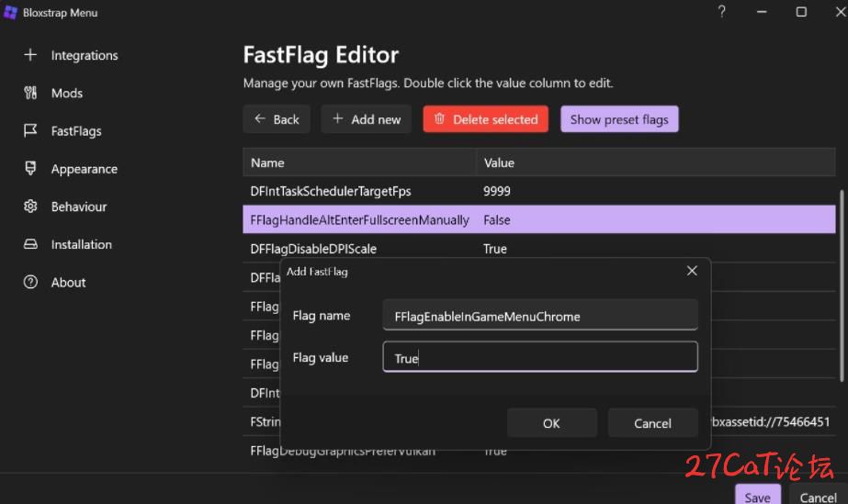The height and width of the screenshot is (504, 848).
Task: Minimize the Bloxstrap Menu window
Action: point(762,11)
